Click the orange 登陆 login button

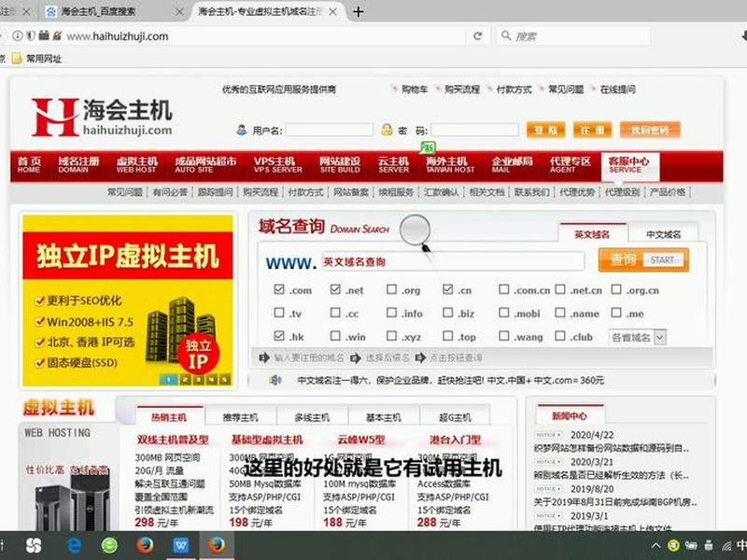546,130
